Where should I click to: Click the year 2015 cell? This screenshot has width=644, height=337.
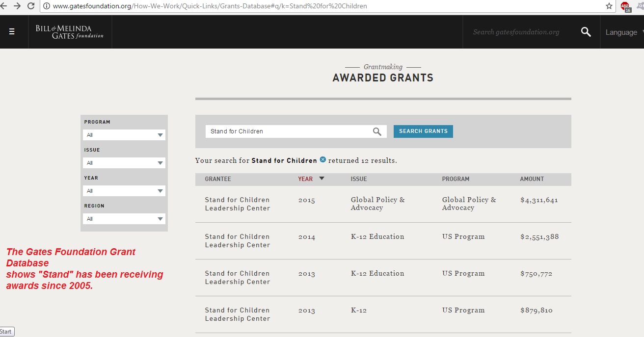307,200
